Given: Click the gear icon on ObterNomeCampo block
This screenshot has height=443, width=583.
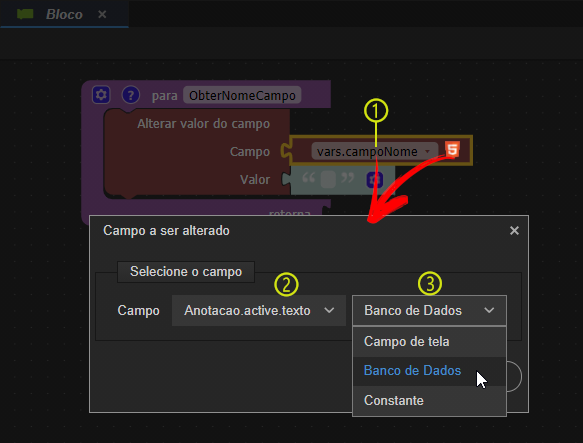Looking at the screenshot, I should coord(101,95).
